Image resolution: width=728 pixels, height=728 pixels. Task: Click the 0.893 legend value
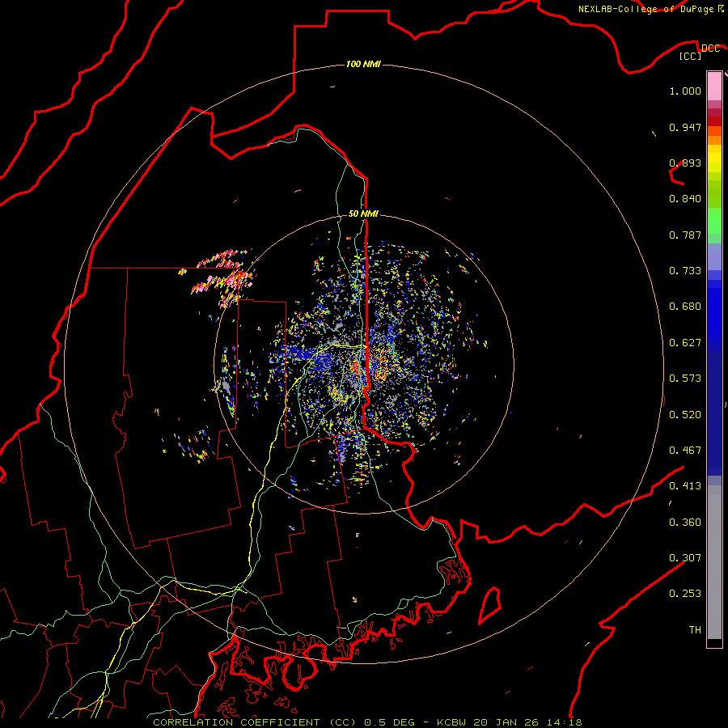(685, 163)
